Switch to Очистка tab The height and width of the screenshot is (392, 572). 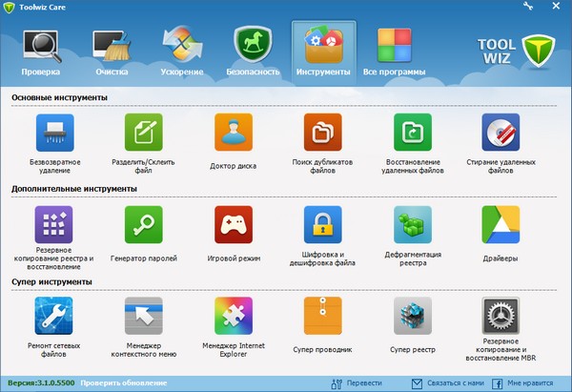click(x=112, y=52)
